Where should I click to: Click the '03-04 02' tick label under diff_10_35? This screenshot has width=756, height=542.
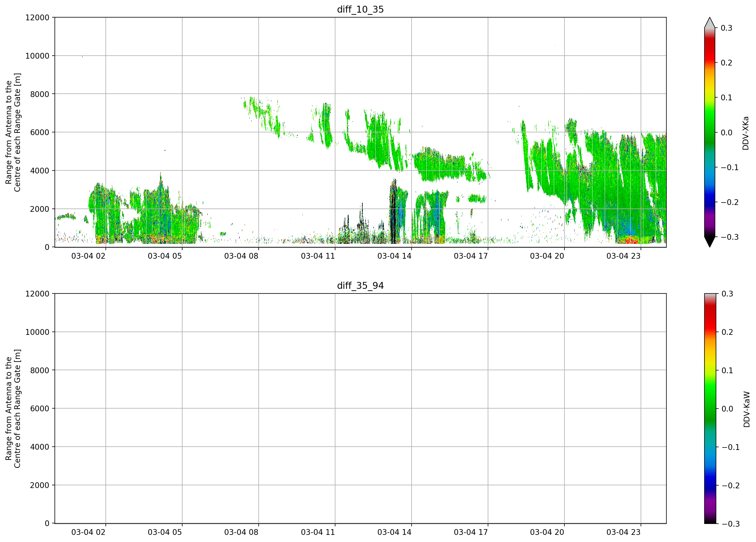[x=88, y=256]
